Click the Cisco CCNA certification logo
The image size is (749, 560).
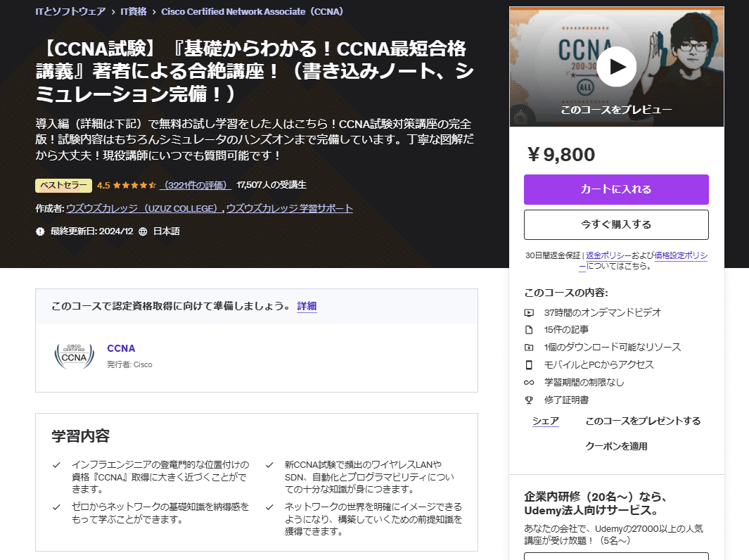pyautogui.click(x=74, y=356)
